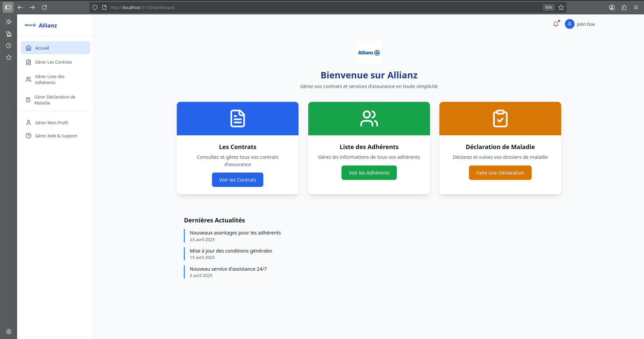Open the Firefox account dropdown
Viewport: 644px width, 339px height.
coord(612,7)
